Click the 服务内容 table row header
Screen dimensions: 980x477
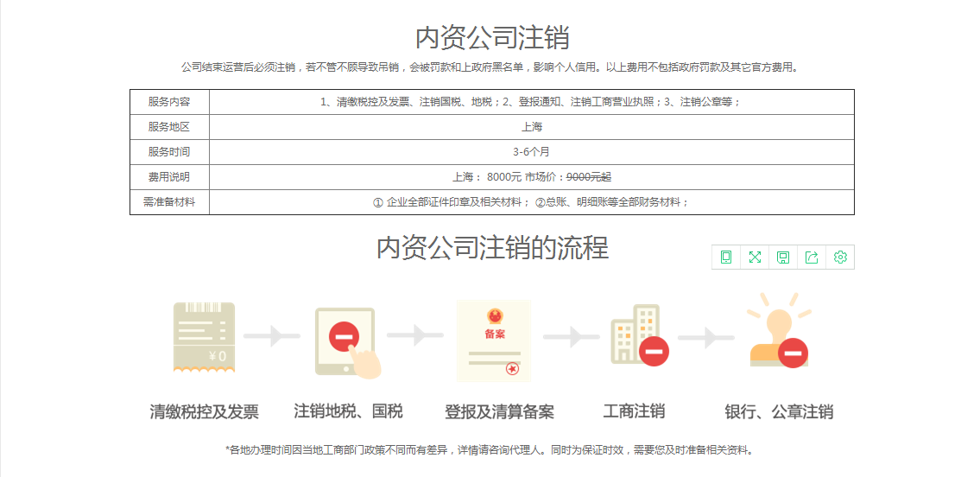point(169,102)
